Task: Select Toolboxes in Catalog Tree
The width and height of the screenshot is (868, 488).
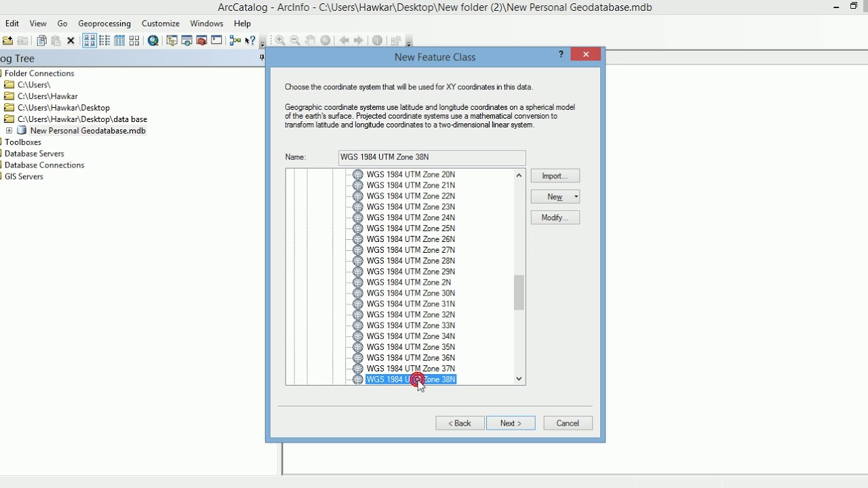Action: (23, 142)
